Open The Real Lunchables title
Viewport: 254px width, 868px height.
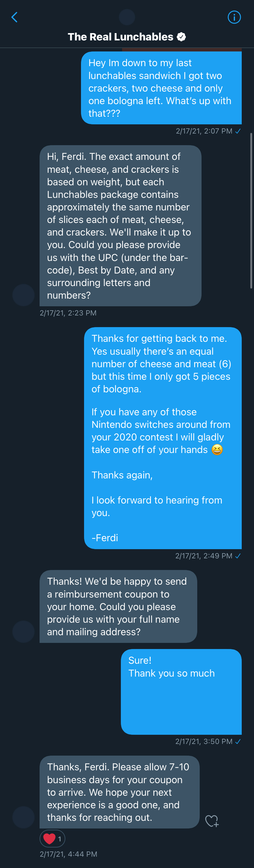(x=121, y=37)
